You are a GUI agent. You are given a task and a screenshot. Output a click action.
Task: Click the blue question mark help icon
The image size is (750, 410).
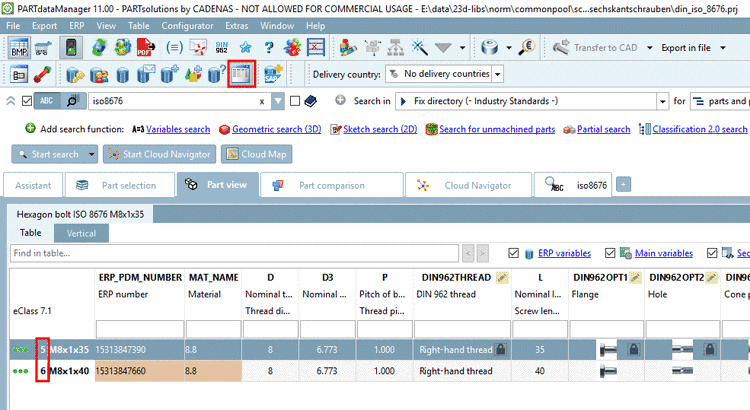pyautogui.click(x=269, y=47)
